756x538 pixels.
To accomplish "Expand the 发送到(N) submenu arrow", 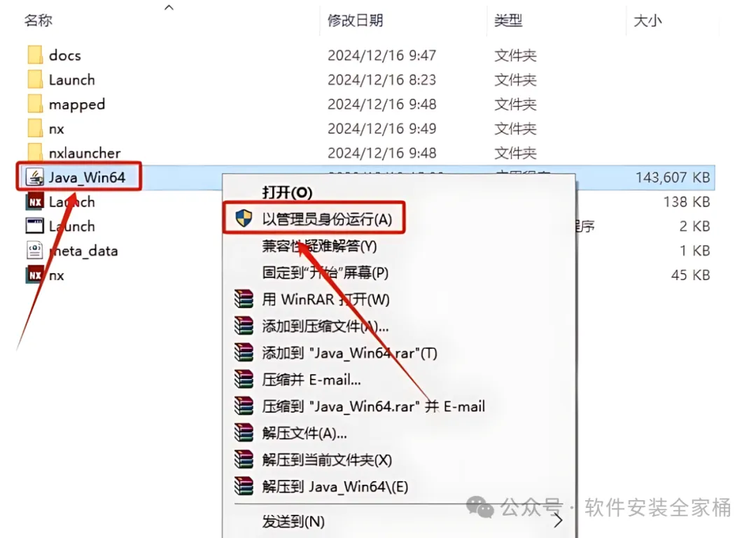I will click(558, 520).
